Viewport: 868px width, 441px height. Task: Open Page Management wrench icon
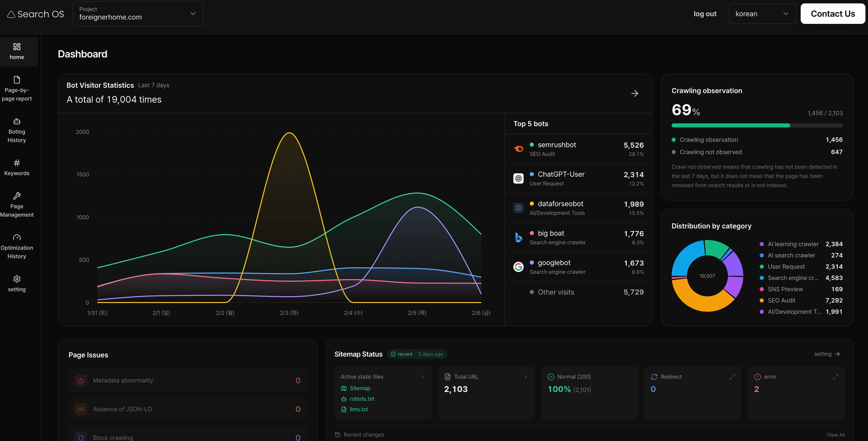(x=17, y=196)
